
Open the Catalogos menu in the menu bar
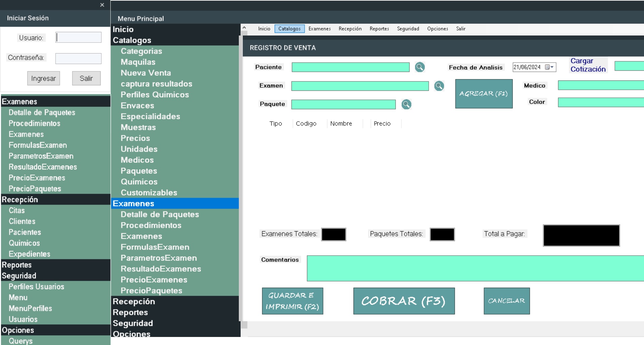[x=289, y=29]
